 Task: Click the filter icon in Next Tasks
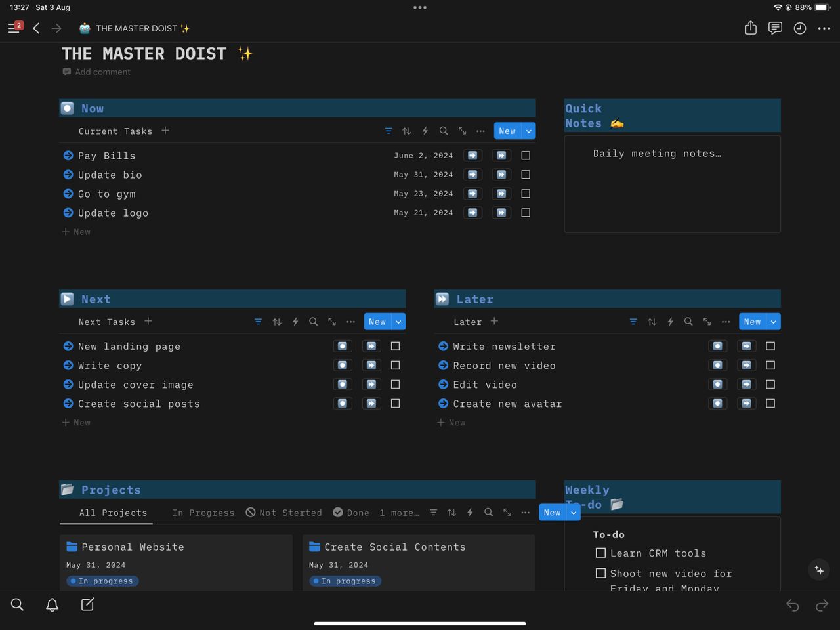[258, 322]
